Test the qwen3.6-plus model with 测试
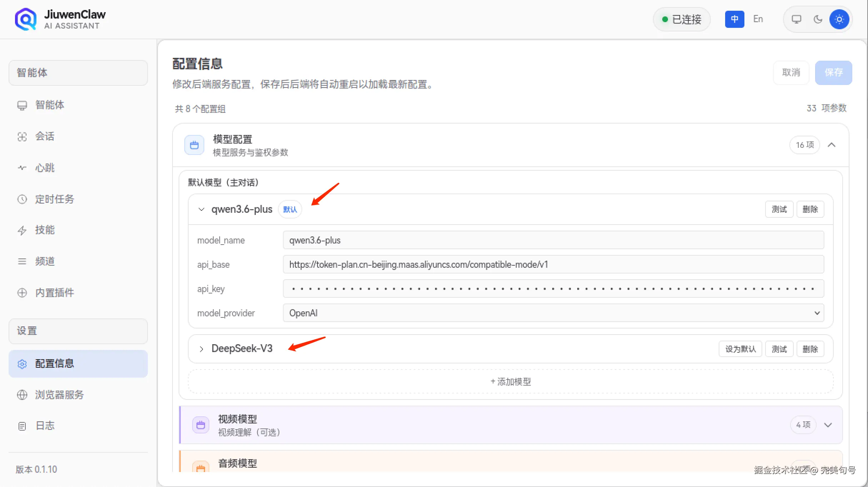 pyautogui.click(x=779, y=209)
